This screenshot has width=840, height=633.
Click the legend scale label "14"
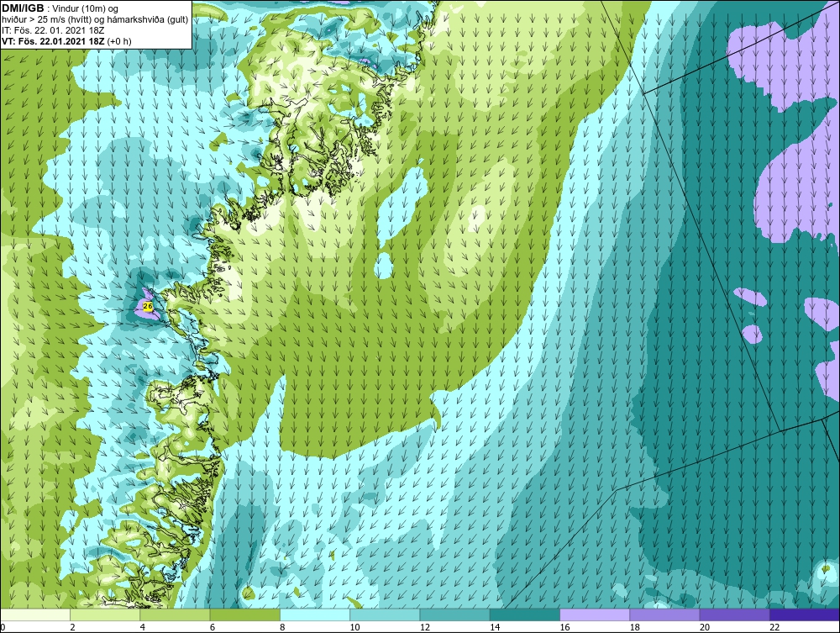[x=495, y=628]
